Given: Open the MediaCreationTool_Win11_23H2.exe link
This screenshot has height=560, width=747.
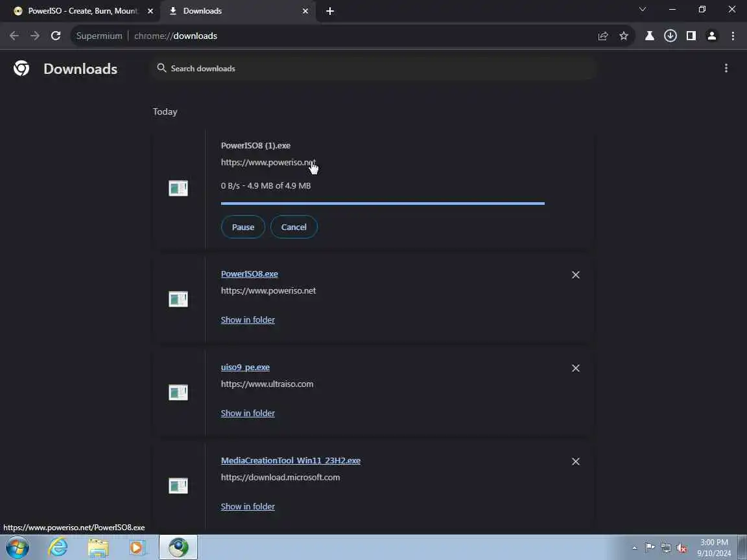Looking at the screenshot, I should [x=290, y=460].
